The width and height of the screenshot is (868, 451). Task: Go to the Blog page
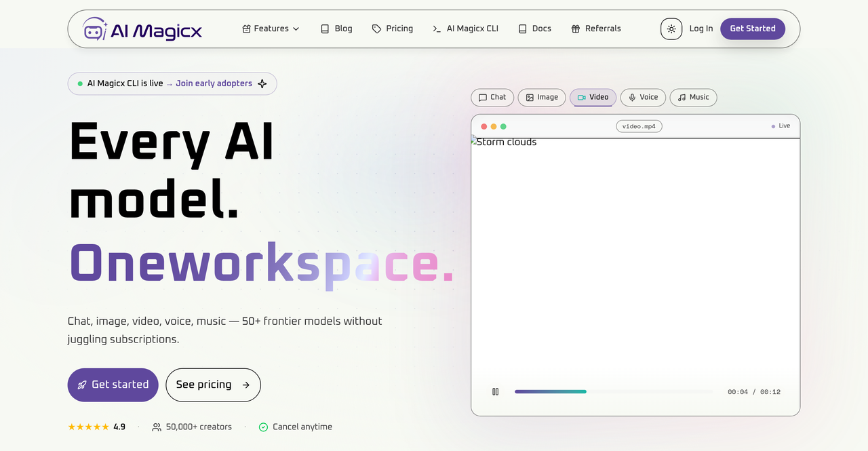pyautogui.click(x=336, y=28)
